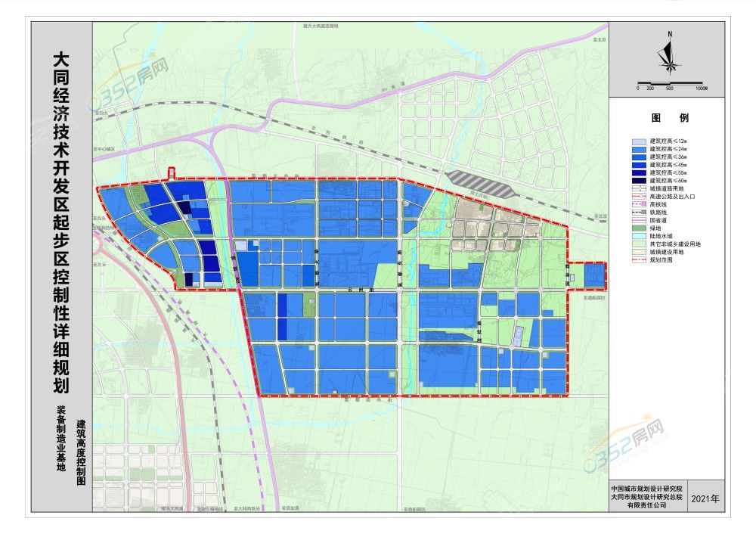Click the map scale bar
This screenshot has width=756, height=534.
(x=670, y=83)
